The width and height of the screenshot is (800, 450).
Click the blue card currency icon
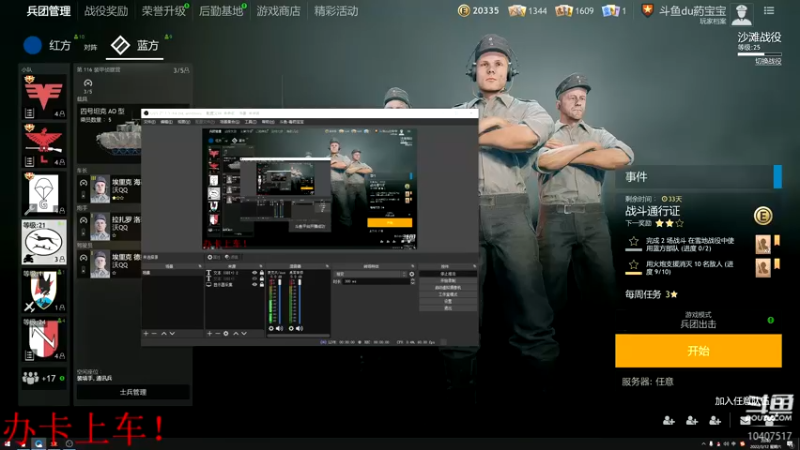click(610, 11)
